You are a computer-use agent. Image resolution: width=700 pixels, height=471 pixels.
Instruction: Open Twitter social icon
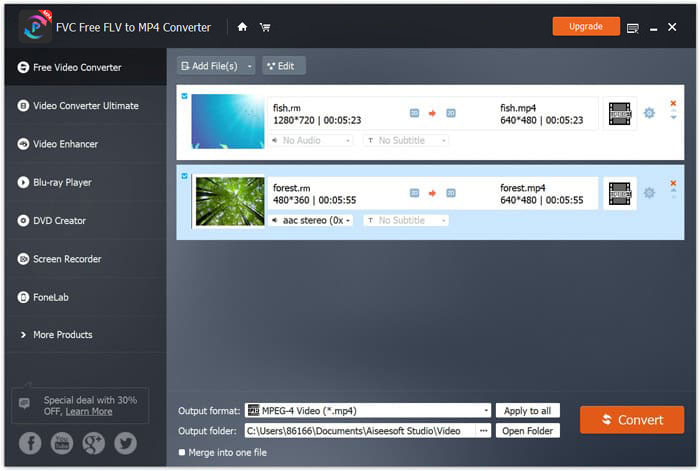(125, 443)
